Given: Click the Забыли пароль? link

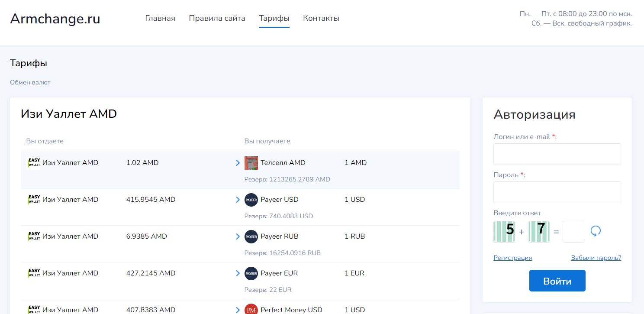Looking at the screenshot, I should [596, 258].
